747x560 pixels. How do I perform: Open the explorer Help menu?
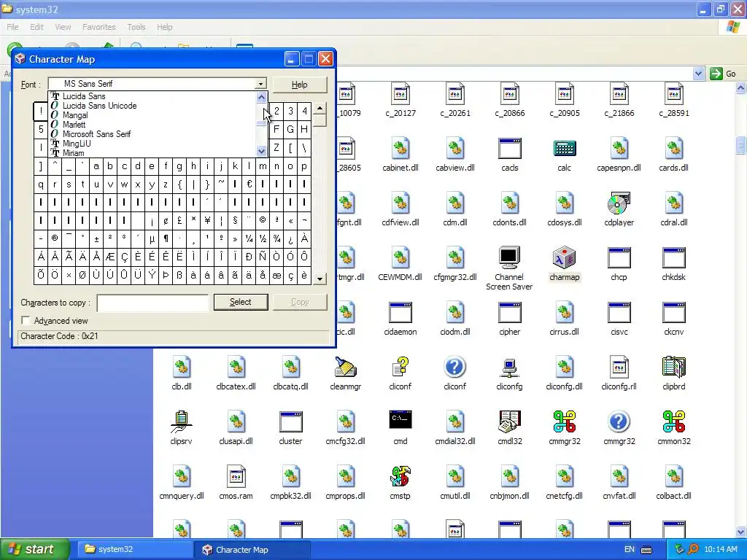[x=165, y=27]
